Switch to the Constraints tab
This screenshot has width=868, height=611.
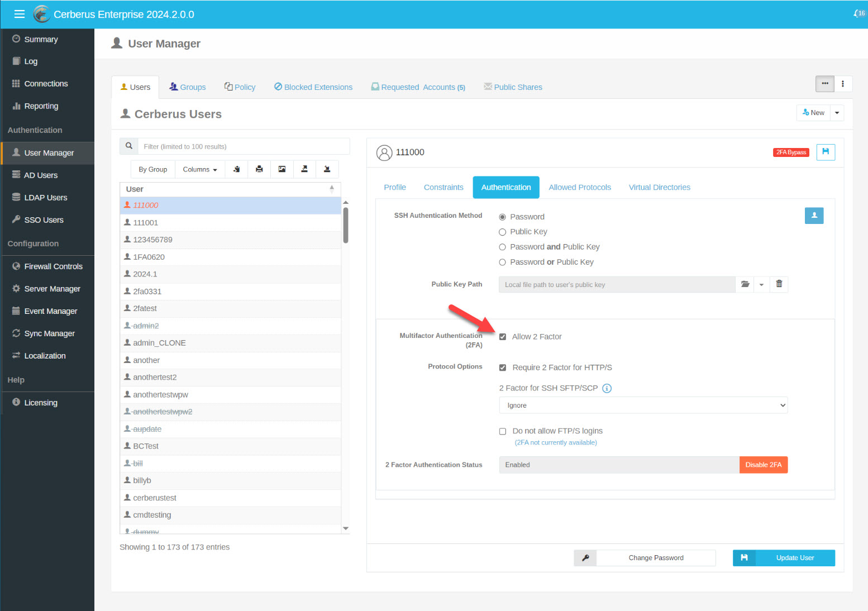click(x=443, y=187)
